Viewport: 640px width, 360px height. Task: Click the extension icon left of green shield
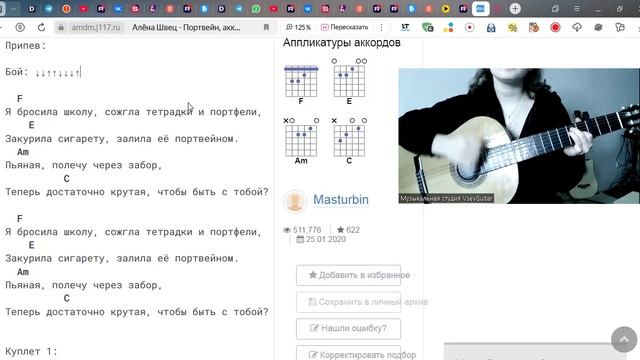click(x=405, y=27)
